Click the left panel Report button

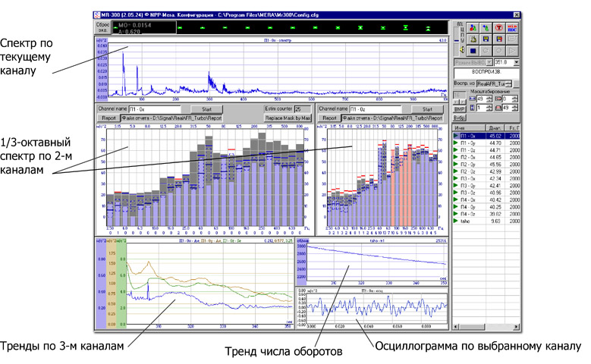pos(109,118)
